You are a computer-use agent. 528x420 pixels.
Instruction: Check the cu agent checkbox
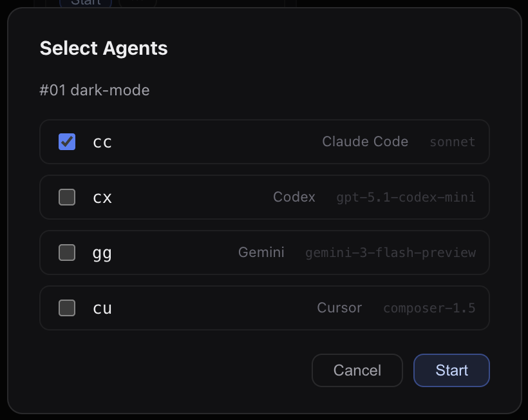point(67,308)
